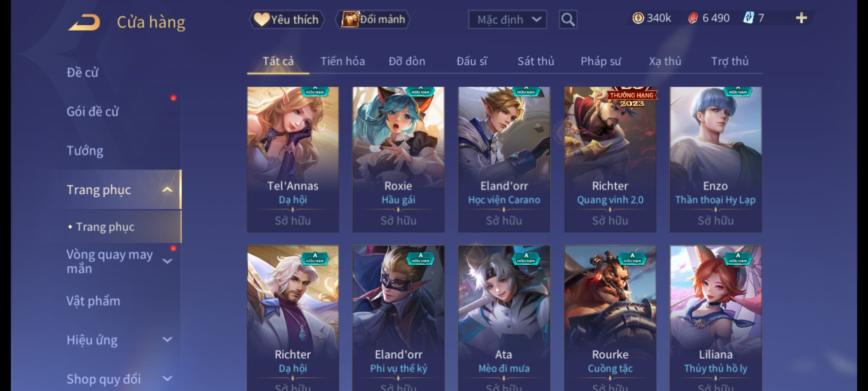Open the Tướng sidebar menu item
The width and height of the screenshot is (868, 391).
click(85, 151)
